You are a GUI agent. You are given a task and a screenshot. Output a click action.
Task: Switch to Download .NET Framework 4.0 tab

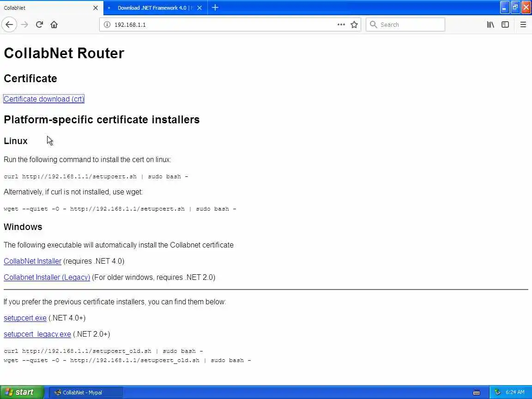click(x=155, y=8)
